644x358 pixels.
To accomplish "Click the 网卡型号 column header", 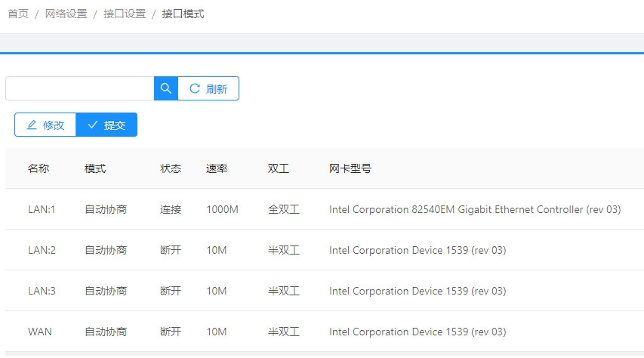I will 350,168.
